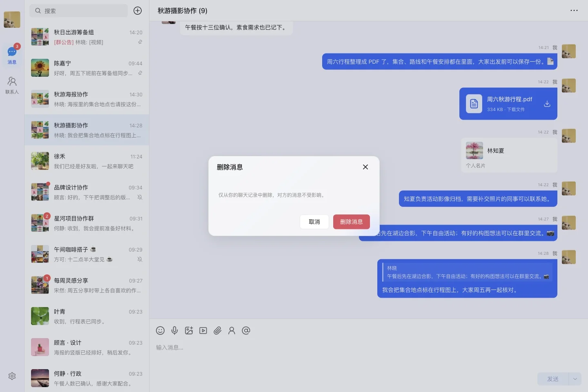Expand the send options dropdown arrow
Screen dimensions: 588x392
click(x=575, y=379)
